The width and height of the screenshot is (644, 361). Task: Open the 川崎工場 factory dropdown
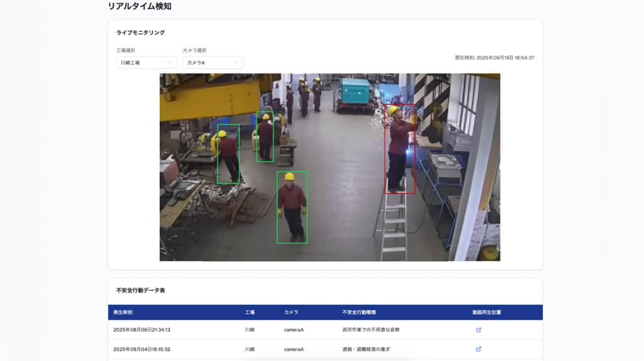147,63
